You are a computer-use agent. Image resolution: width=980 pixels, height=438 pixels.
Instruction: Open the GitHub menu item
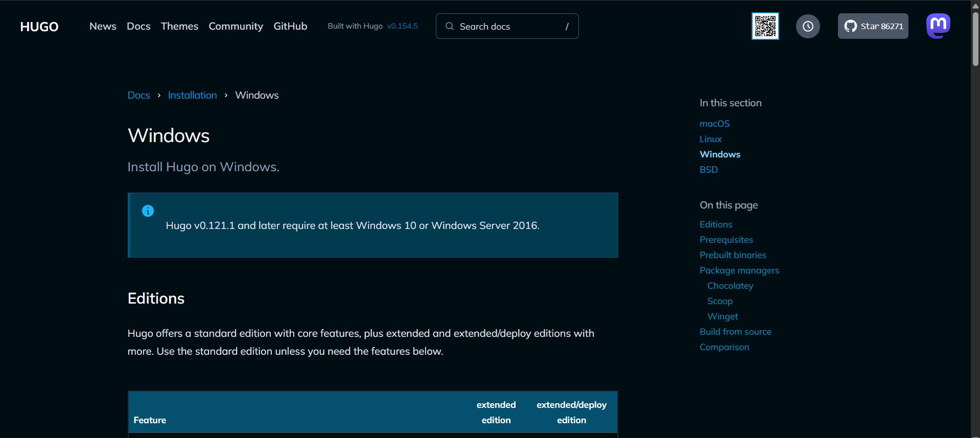(290, 26)
